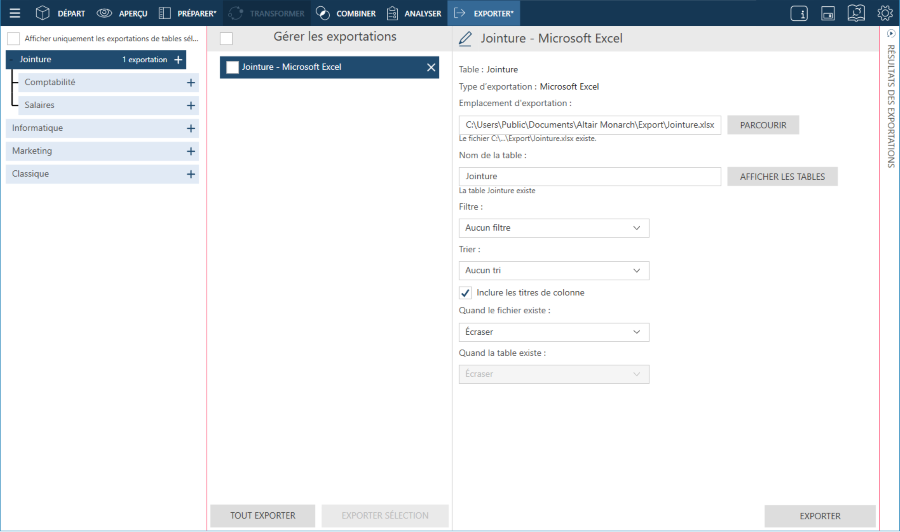Screen dimensions: 900x532
Task: Add an export for Comptabilité table
Action: [190, 82]
